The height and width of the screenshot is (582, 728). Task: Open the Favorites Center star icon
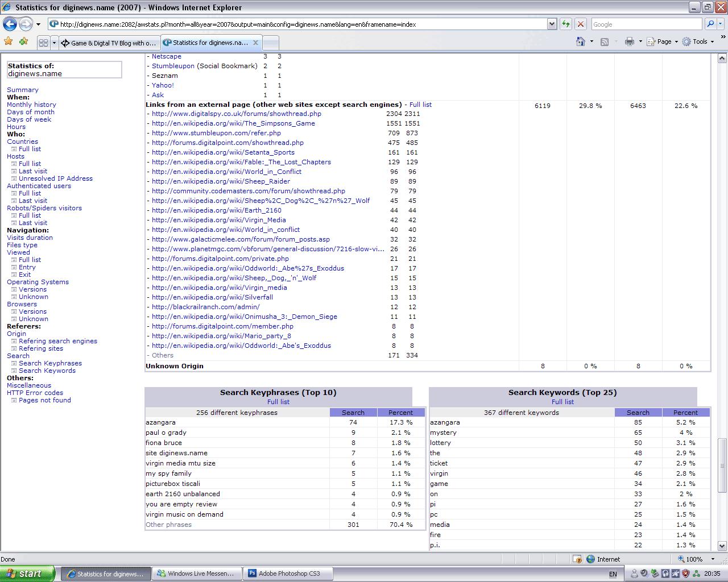tap(8, 41)
